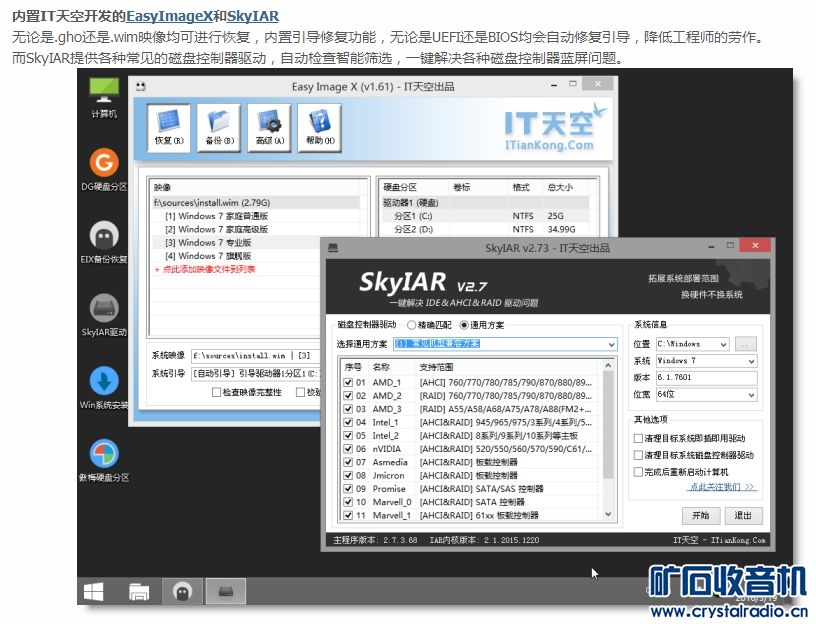Minimize the SkyIAR window
The width and height of the screenshot is (816, 624).
point(712,246)
